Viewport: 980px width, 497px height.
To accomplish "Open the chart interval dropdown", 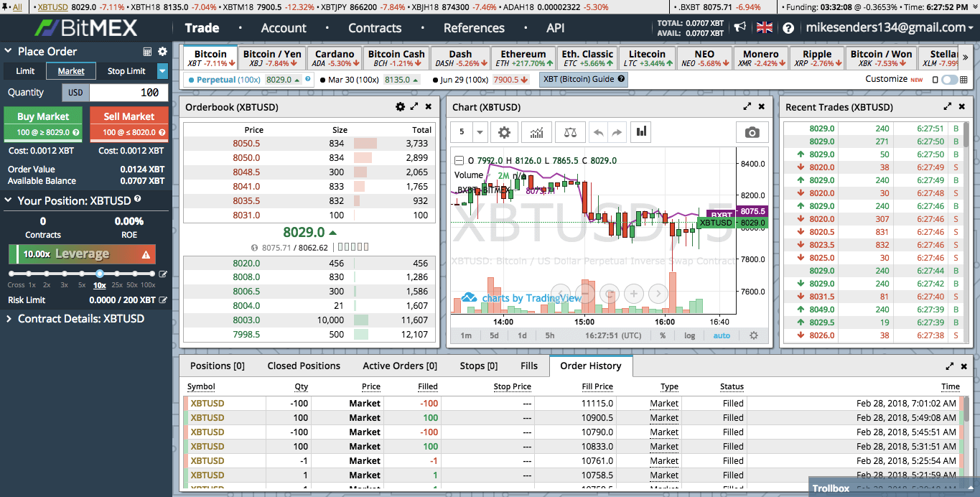I will pos(480,132).
